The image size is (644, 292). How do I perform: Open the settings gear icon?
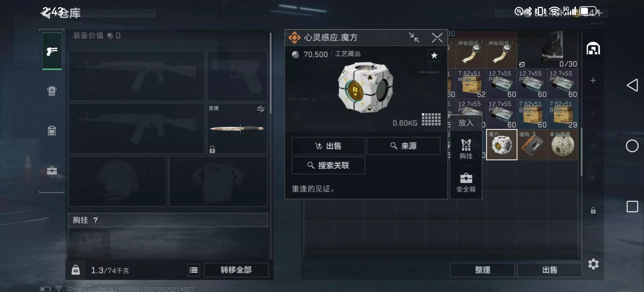tap(593, 264)
